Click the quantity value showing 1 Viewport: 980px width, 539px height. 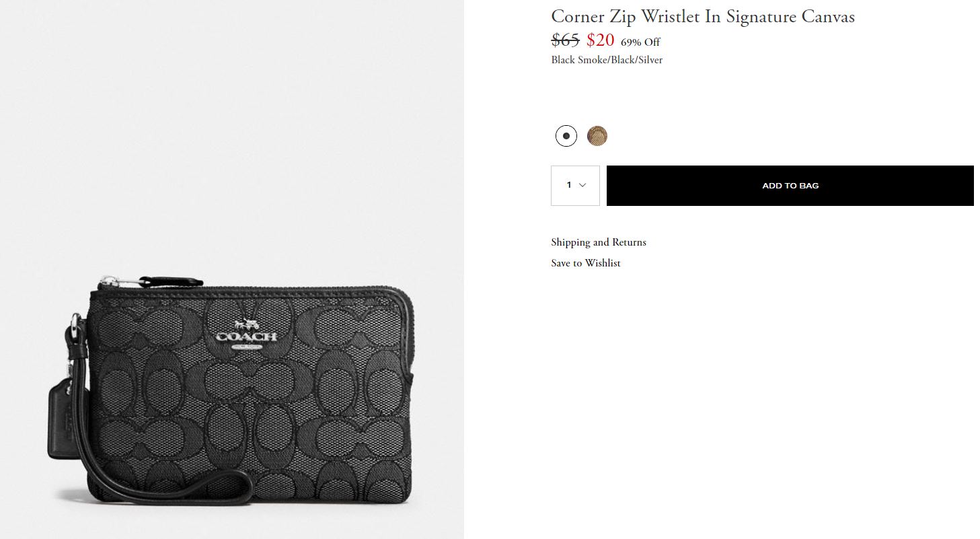[x=569, y=184]
